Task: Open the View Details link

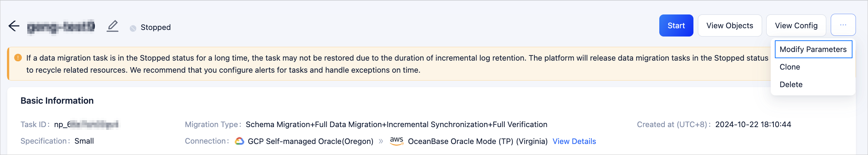Action: (574, 141)
